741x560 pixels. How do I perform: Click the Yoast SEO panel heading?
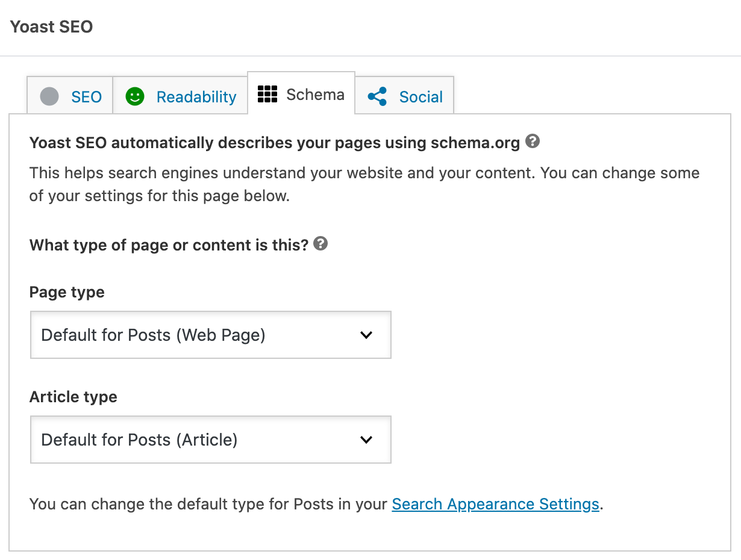(51, 26)
